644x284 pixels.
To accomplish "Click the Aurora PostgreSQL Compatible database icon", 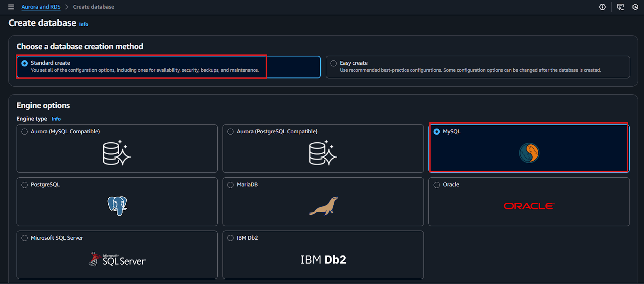I will (323, 153).
